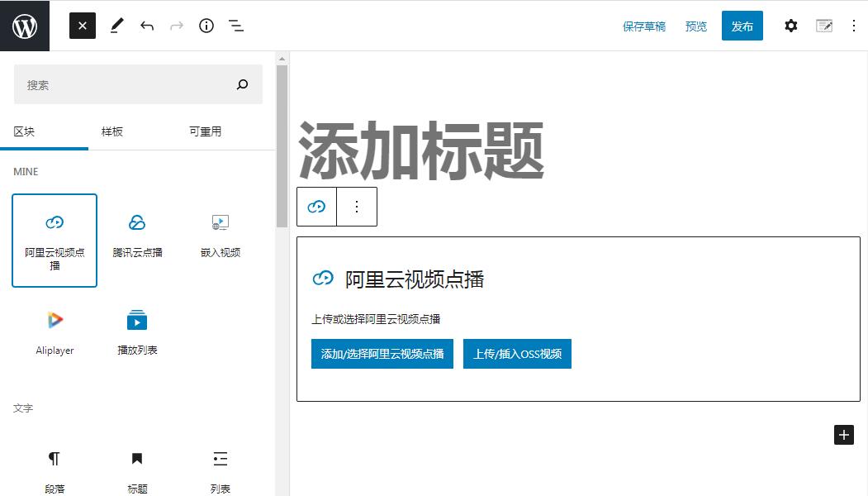
Task: Open the WordPress logo menu
Action: (25, 26)
